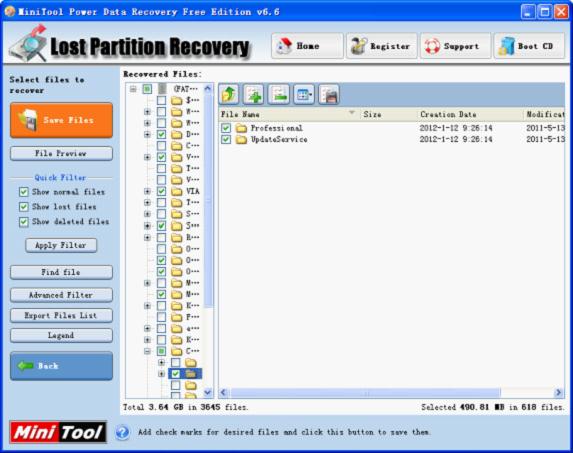Click the save/floppy disk toolbar icon
The image size is (573, 453).
(x=329, y=94)
